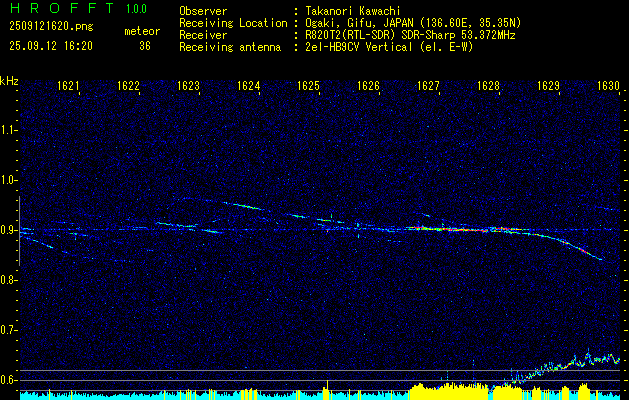Click the Receiving Location label
Screen dimensions: 629x400
point(233,23)
